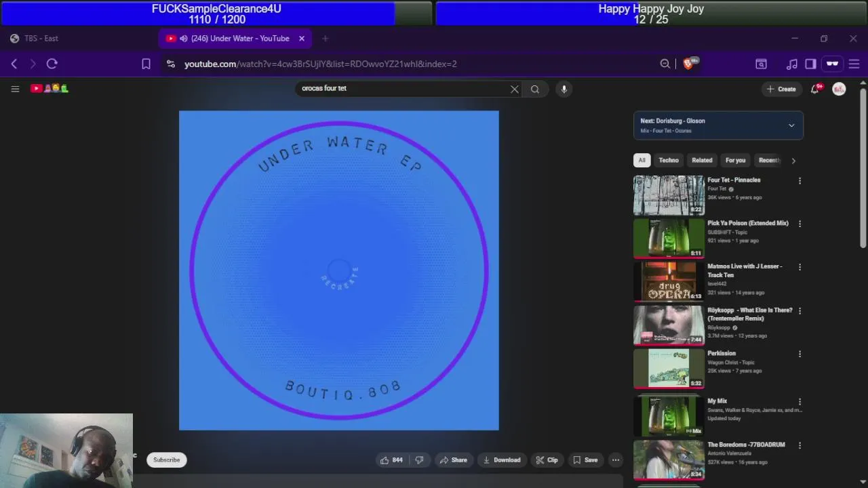Open site information icon beside URL
868x488 pixels.
pyautogui.click(x=171, y=64)
